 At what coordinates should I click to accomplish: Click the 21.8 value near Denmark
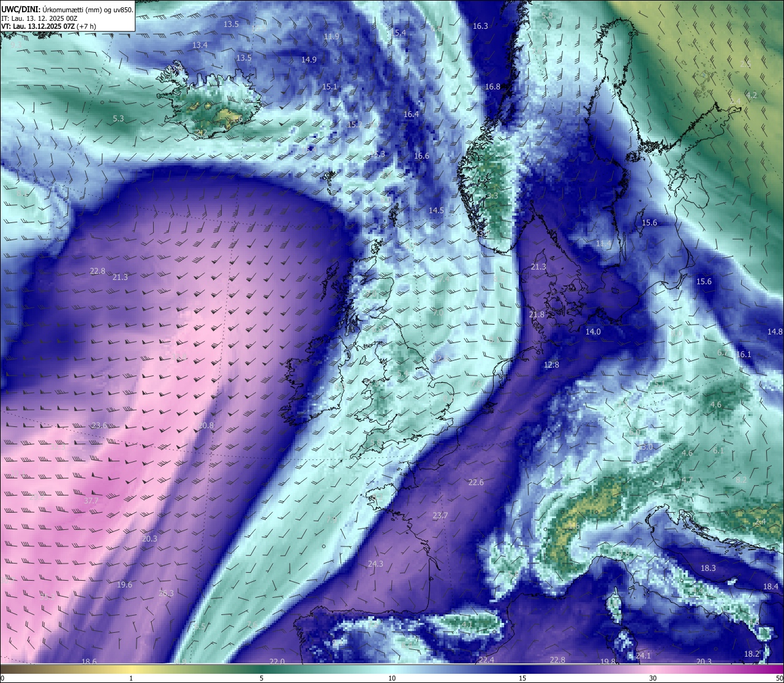tap(536, 315)
